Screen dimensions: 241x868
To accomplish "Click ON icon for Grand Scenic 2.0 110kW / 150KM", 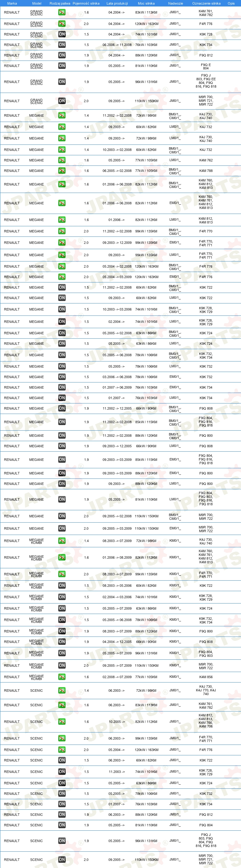I will point(62,101).
